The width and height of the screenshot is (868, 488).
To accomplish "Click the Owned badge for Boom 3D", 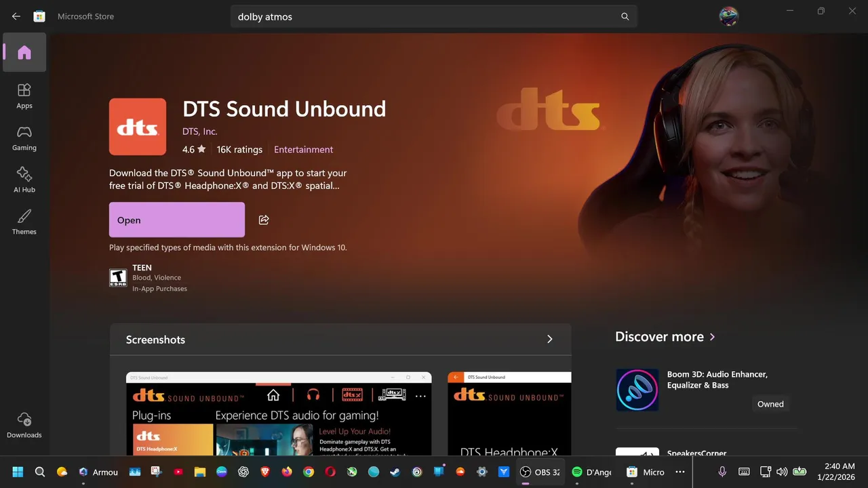I will [x=770, y=404].
